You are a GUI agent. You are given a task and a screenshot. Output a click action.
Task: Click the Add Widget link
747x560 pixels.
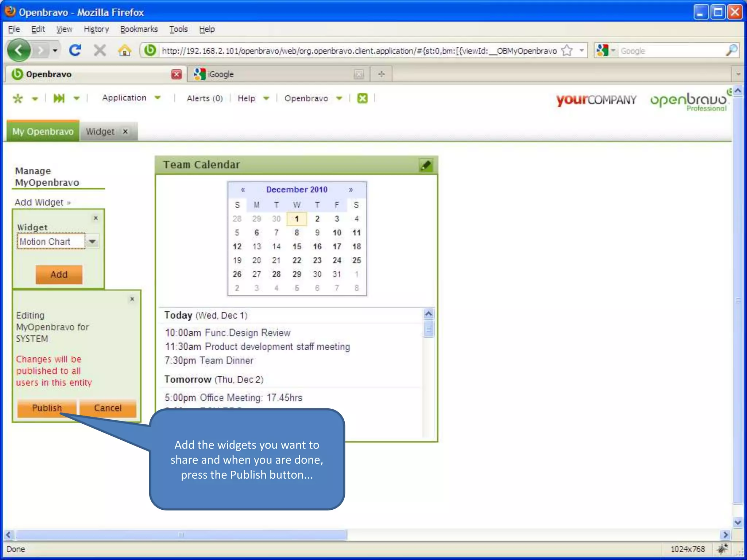pos(43,202)
